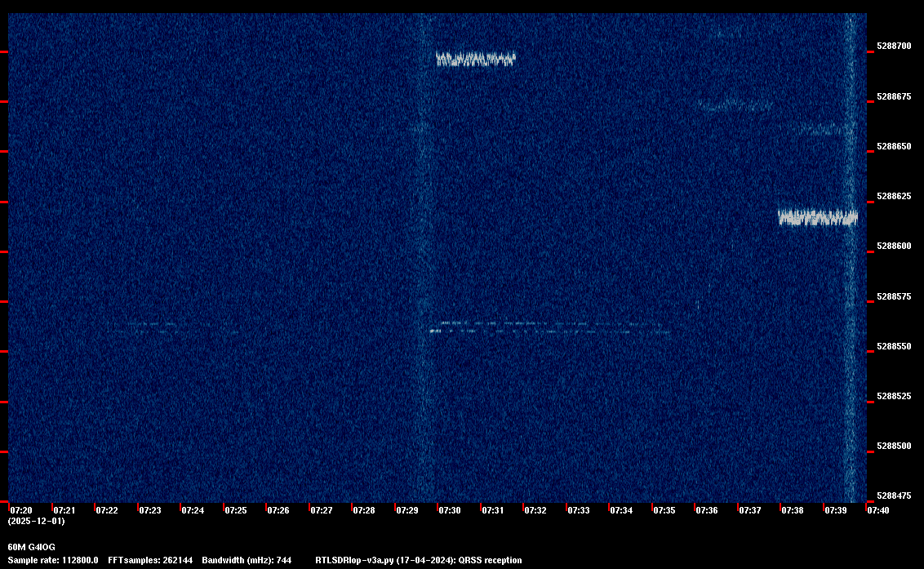This screenshot has height=569, width=924.
Task: Click the 5288550 frequency label
Action: coord(894,346)
